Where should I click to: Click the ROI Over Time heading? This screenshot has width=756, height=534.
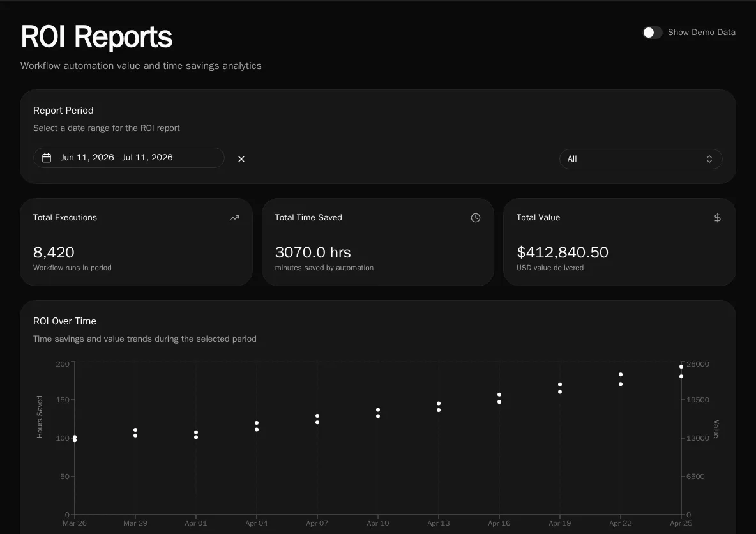click(x=64, y=321)
